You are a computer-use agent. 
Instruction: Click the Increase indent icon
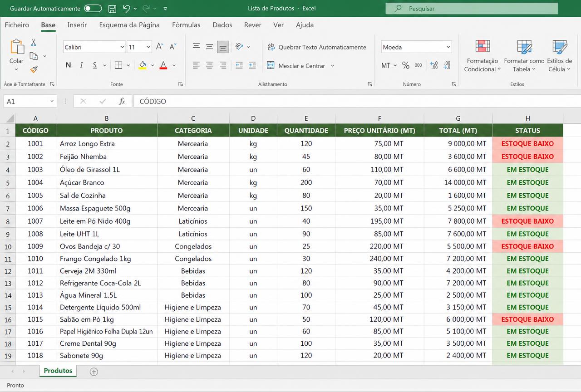coord(252,65)
